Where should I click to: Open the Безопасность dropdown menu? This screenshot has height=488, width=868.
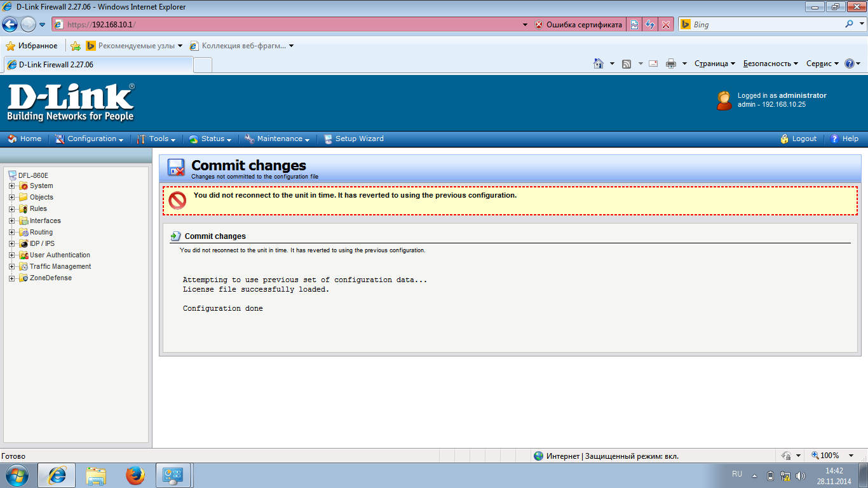pyautogui.click(x=771, y=64)
